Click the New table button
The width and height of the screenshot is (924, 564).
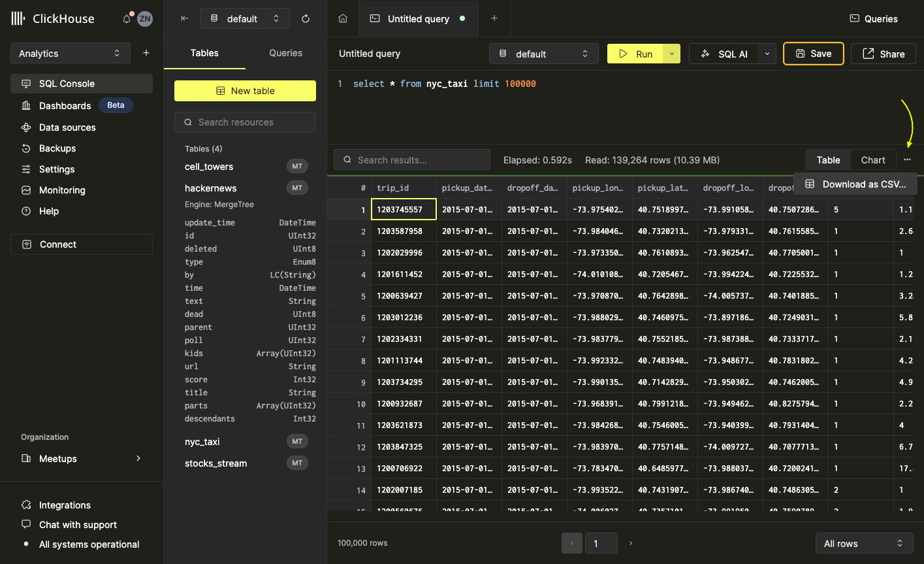click(245, 91)
